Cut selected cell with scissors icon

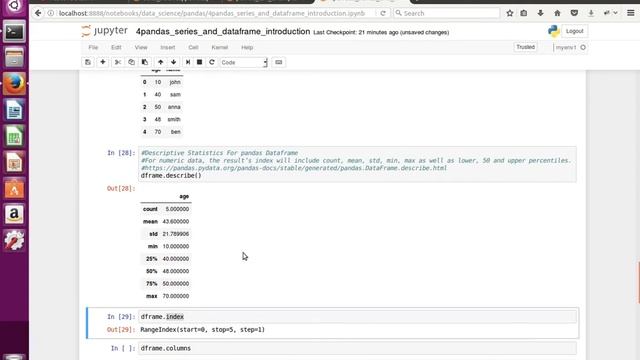[x=118, y=62]
